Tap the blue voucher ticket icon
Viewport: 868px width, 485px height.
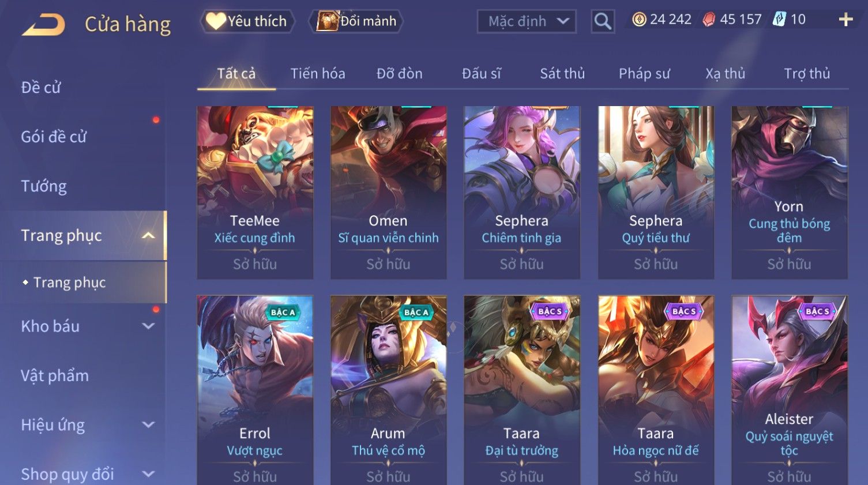point(779,19)
